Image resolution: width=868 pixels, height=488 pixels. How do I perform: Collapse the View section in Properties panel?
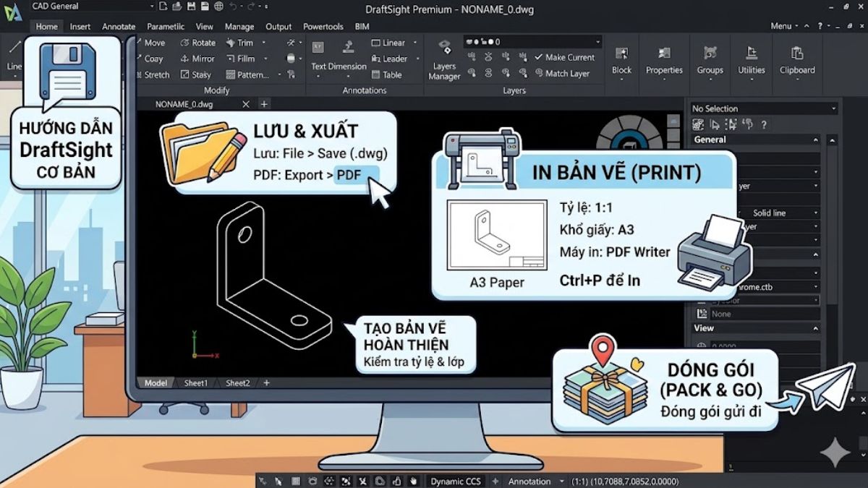[x=815, y=328]
